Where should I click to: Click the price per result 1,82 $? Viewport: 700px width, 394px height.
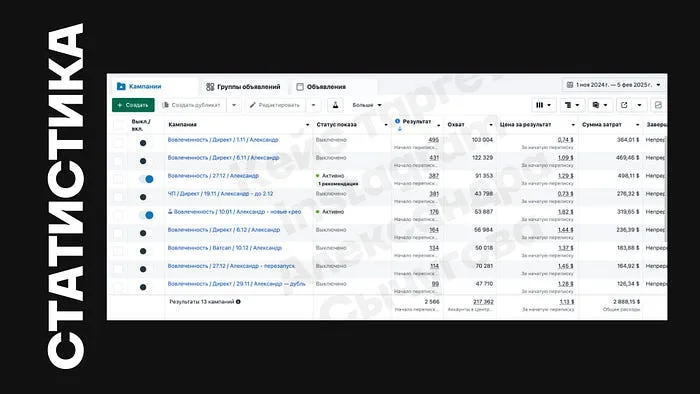click(x=566, y=212)
